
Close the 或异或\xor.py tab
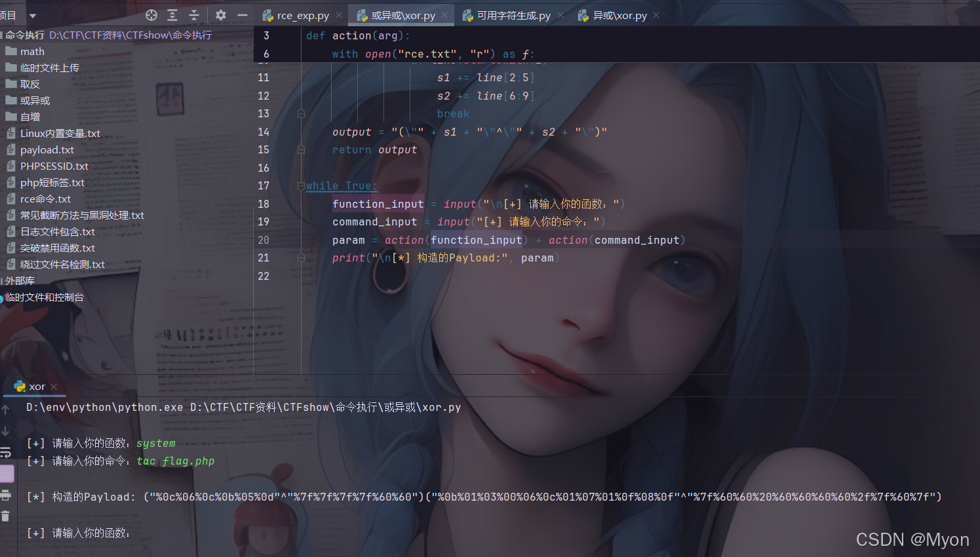[x=444, y=15]
